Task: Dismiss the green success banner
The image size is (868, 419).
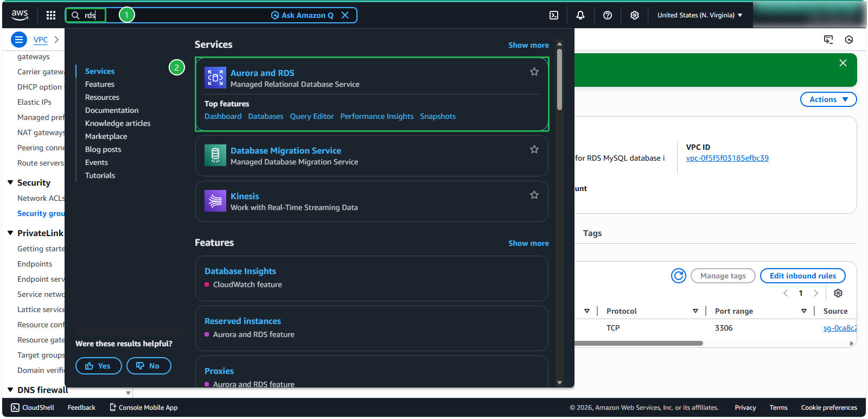Action: click(843, 63)
